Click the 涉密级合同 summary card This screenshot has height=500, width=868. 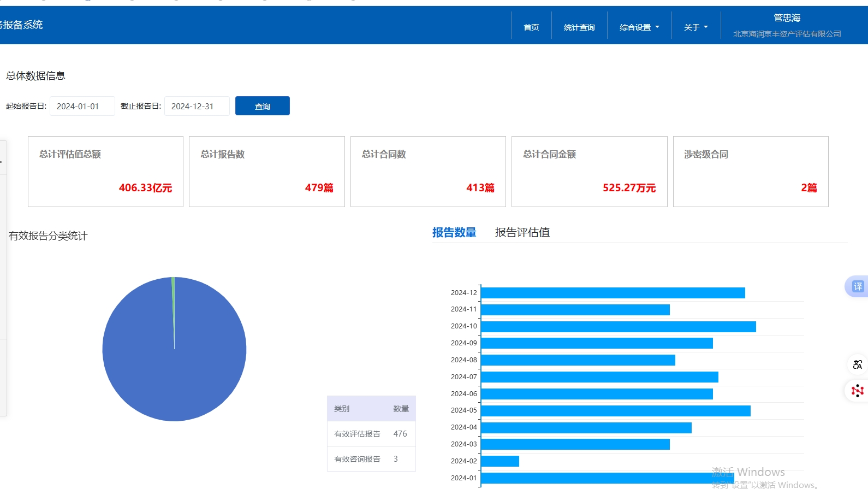pos(750,172)
